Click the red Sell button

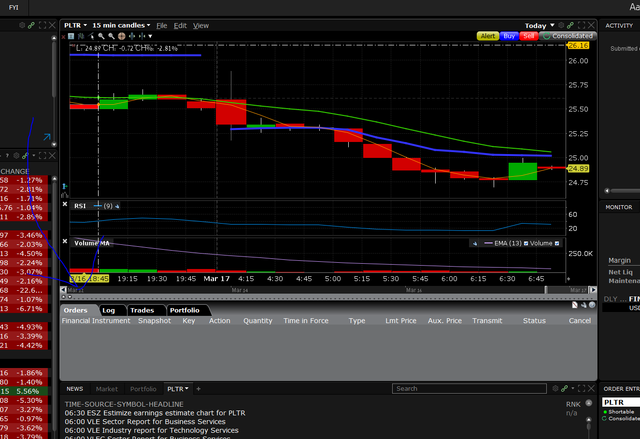(x=529, y=36)
